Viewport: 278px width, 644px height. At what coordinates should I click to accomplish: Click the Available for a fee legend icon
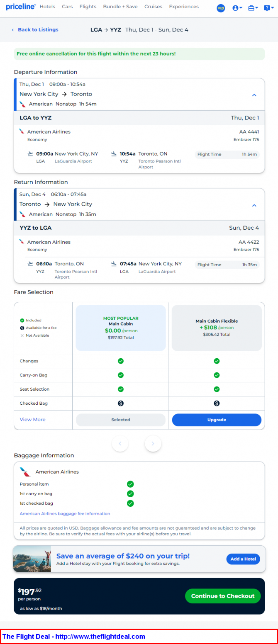pos(22,328)
